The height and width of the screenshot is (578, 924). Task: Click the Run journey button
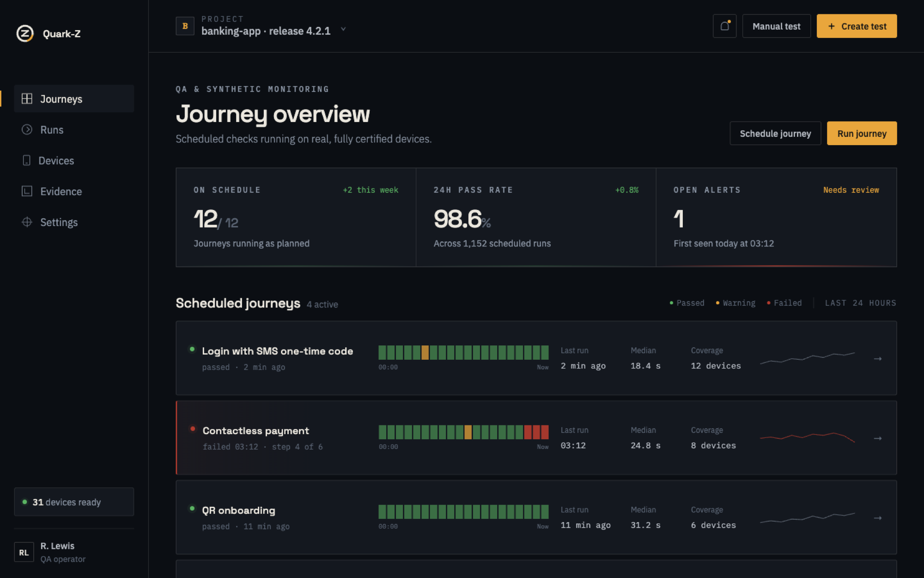tap(862, 133)
